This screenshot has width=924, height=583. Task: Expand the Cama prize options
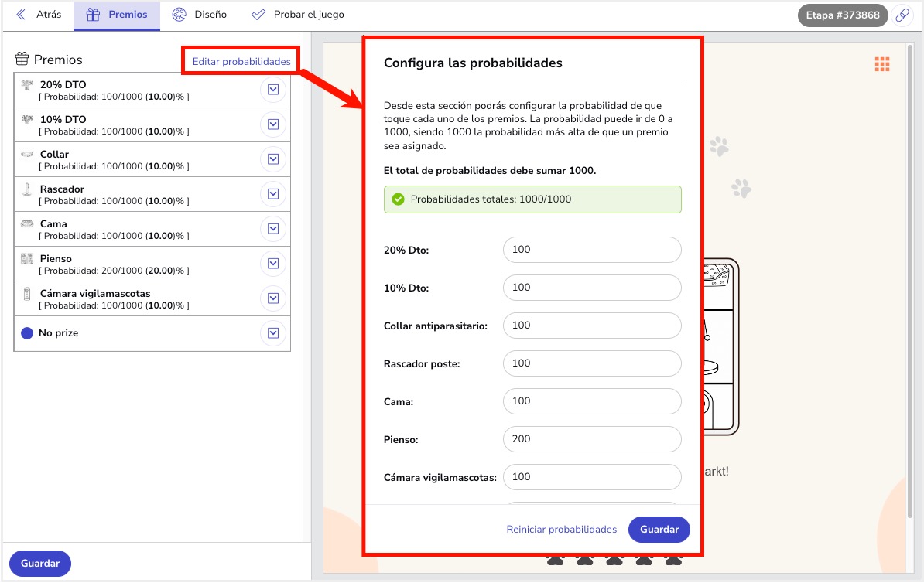tap(273, 229)
